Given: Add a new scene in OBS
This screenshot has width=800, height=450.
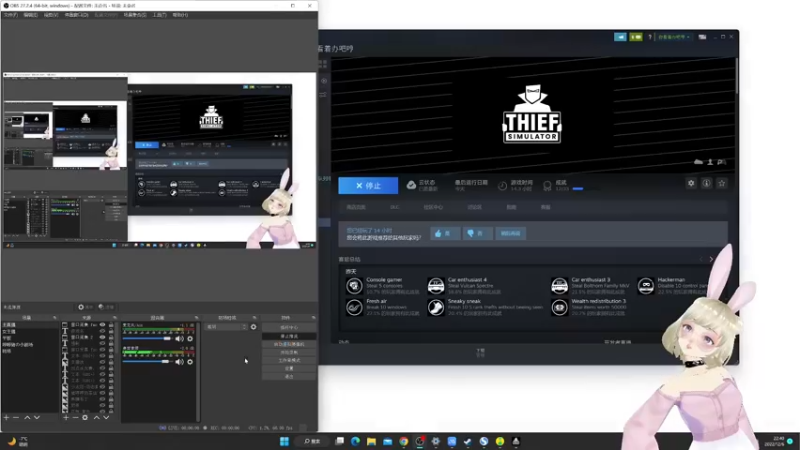Looking at the screenshot, I should 6,417.
